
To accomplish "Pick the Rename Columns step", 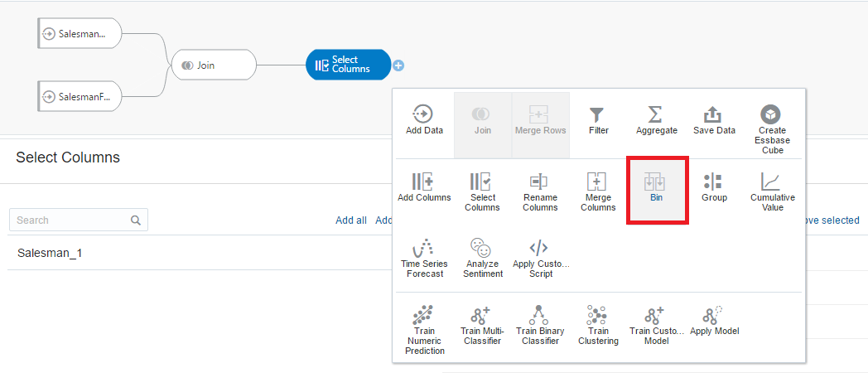I will pyautogui.click(x=540, y=192).
